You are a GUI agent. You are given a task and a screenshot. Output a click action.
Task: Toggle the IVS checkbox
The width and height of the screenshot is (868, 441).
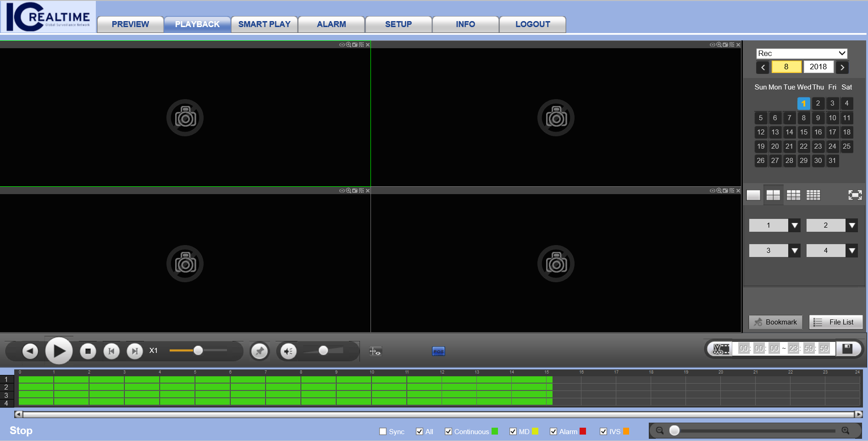pos(603,431)
